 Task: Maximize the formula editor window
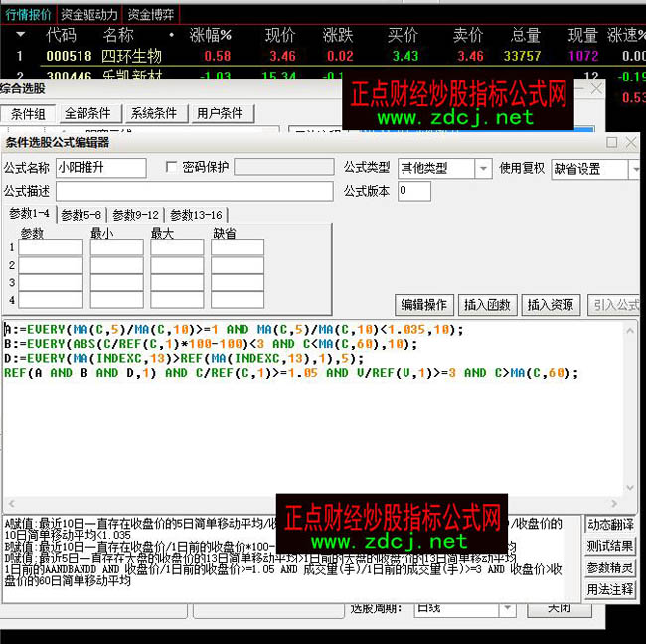coord(612,143)
